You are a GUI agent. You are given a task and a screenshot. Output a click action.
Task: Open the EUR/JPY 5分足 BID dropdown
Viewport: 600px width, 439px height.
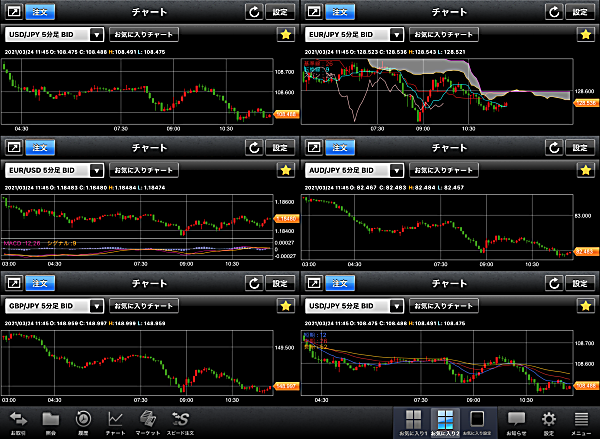pyautogui.click(x=354, y=34)
